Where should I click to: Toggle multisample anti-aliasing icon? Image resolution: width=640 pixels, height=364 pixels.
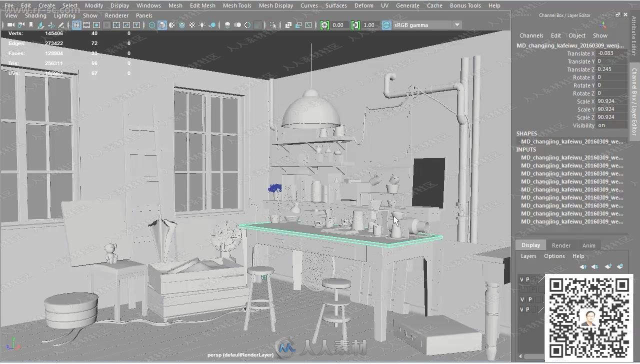tap(247, 24)
